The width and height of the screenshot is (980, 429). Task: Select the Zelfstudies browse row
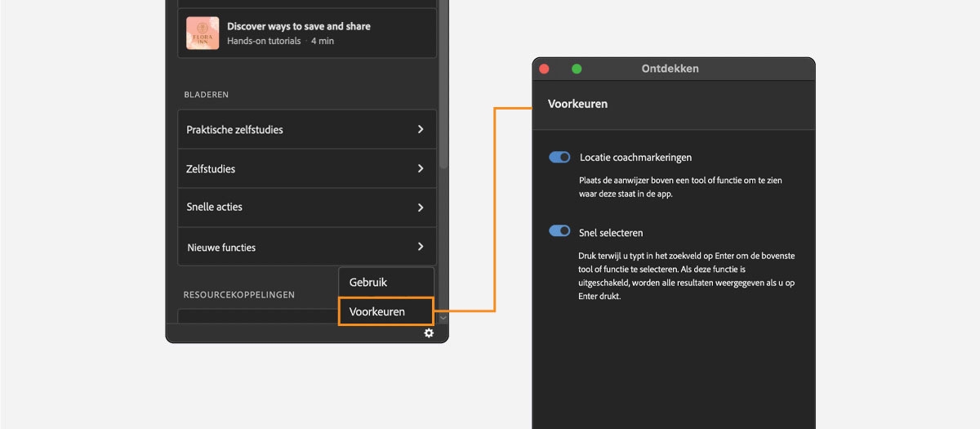[x=211, y=169]
